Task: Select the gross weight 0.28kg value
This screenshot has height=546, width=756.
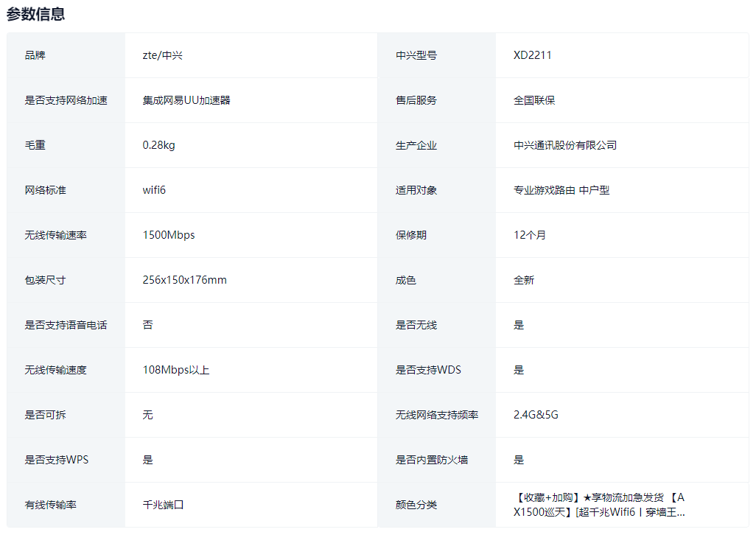Action: [158, 145]
